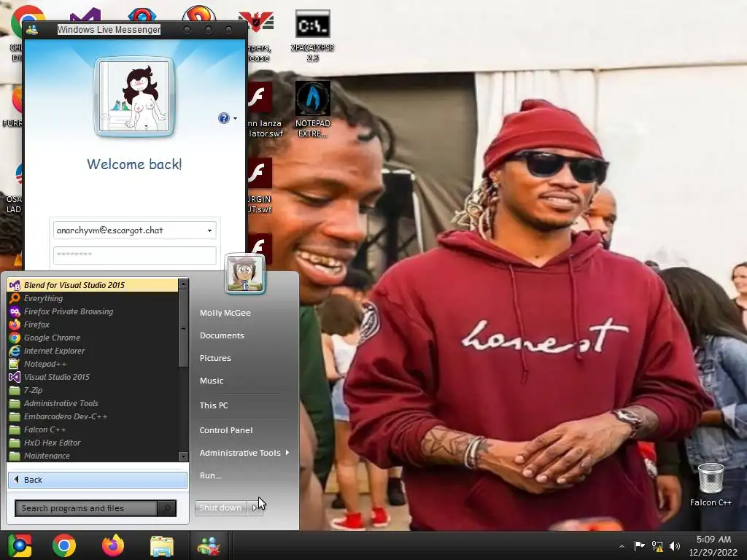Select the 2PACALYPSE 2.3 desktop icon
Image resolution: width=747 pixels, height=560 pixels.
(x=312, y=36)
